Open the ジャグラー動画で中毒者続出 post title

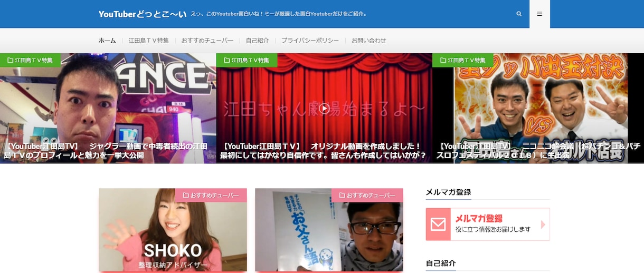107,151
